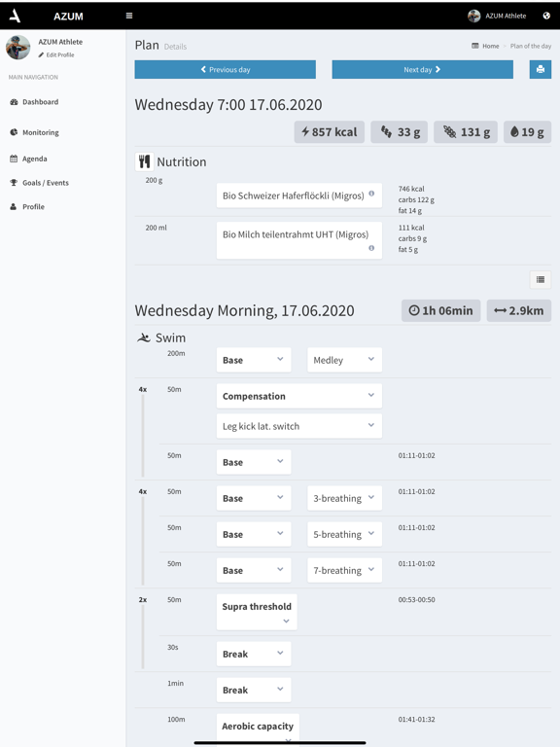Open the 3-breathing dropdown

(344, 498)
